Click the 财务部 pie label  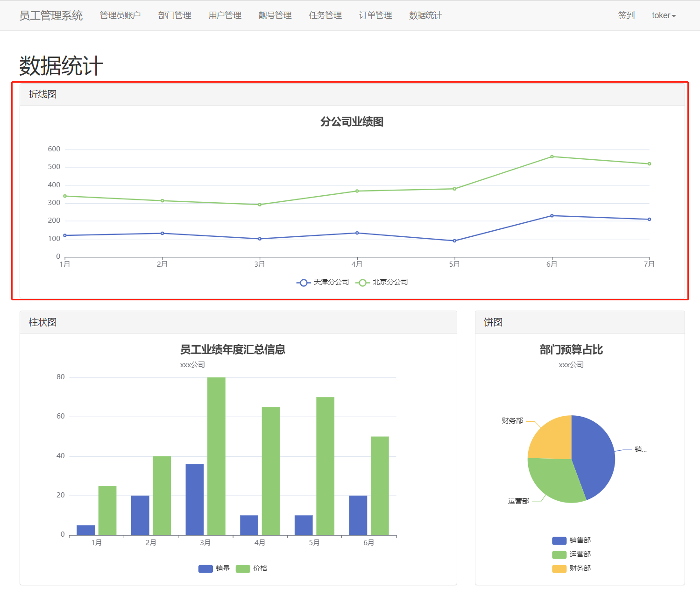pos(512,421)
